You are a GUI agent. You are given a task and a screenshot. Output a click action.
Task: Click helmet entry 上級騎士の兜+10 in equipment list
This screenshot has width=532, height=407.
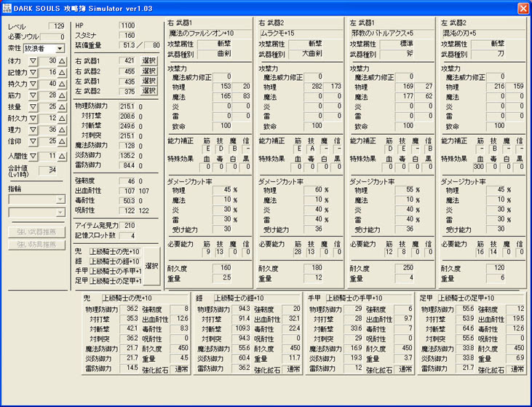116,252
